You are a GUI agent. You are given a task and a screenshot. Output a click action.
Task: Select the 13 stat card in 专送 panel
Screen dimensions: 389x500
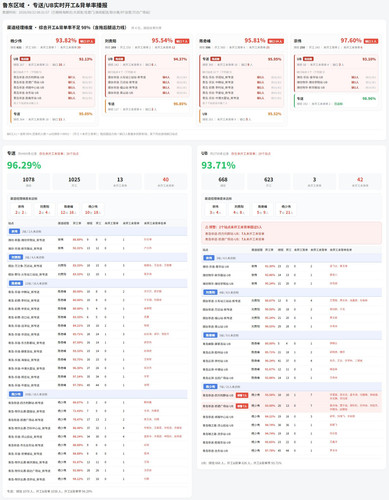click(x=120, y=181)
